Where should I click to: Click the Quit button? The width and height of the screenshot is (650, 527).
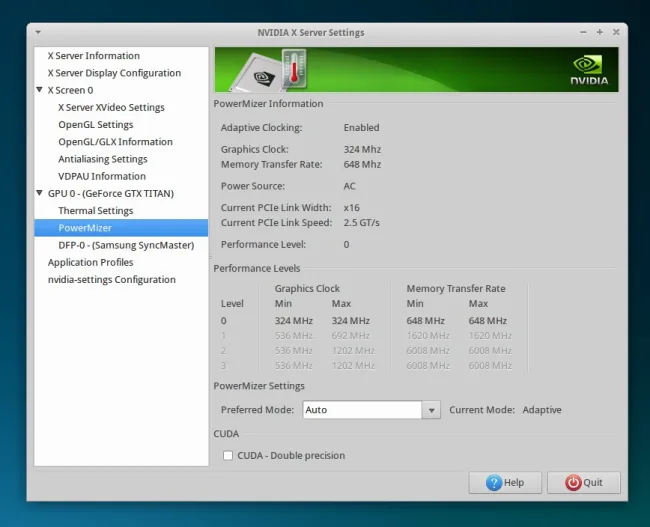coord(584,483)
